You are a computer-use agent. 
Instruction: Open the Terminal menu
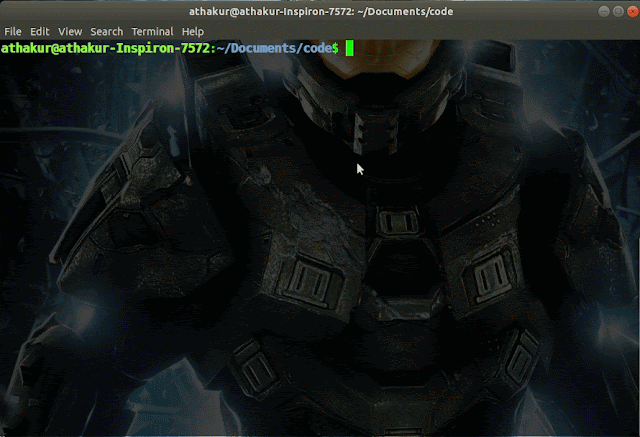152,31
